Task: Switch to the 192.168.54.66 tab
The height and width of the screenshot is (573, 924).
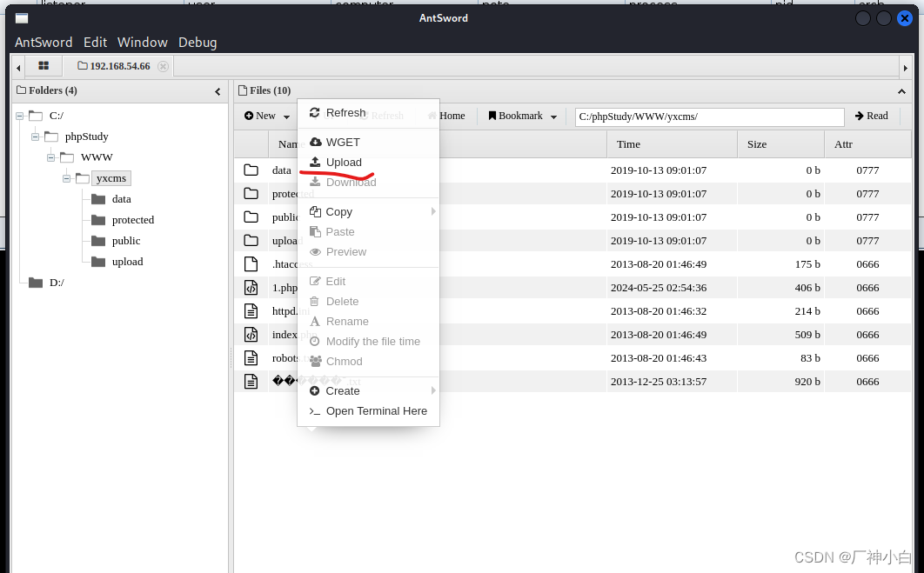Action: [114, 66]
